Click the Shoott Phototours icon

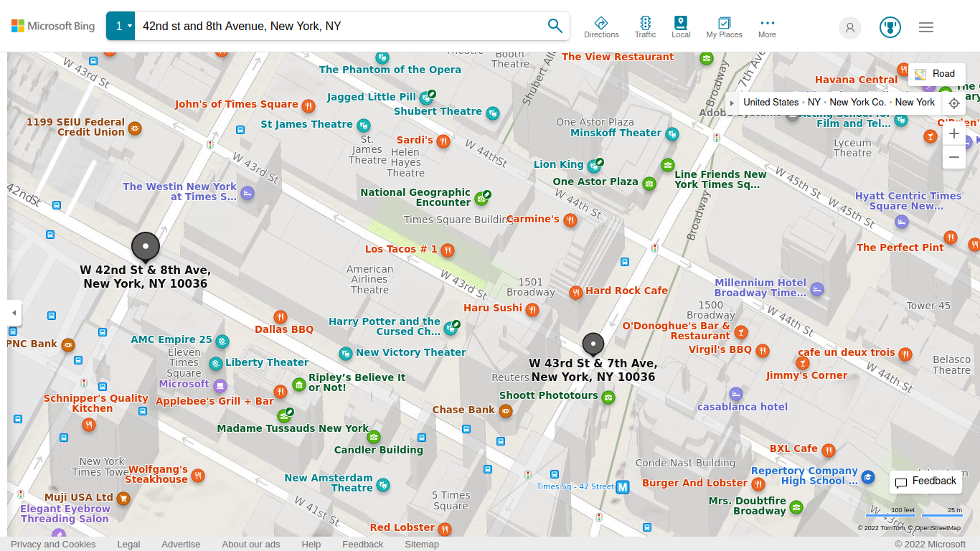pyautogui.click(x=608, y=397)
